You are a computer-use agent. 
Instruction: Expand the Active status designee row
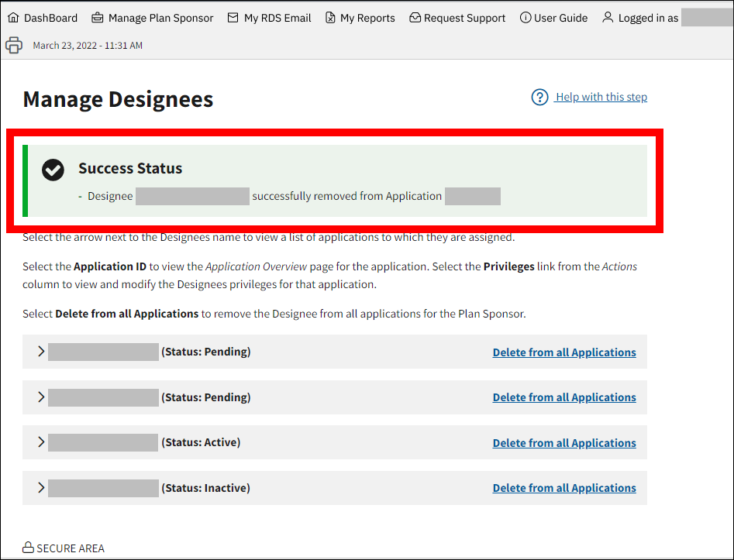(42, 442)
